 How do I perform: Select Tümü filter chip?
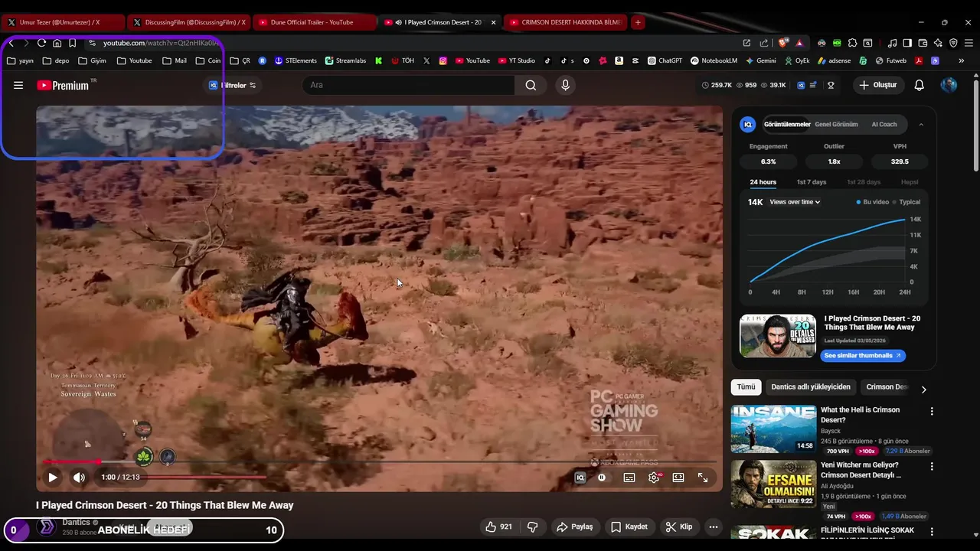746,387
